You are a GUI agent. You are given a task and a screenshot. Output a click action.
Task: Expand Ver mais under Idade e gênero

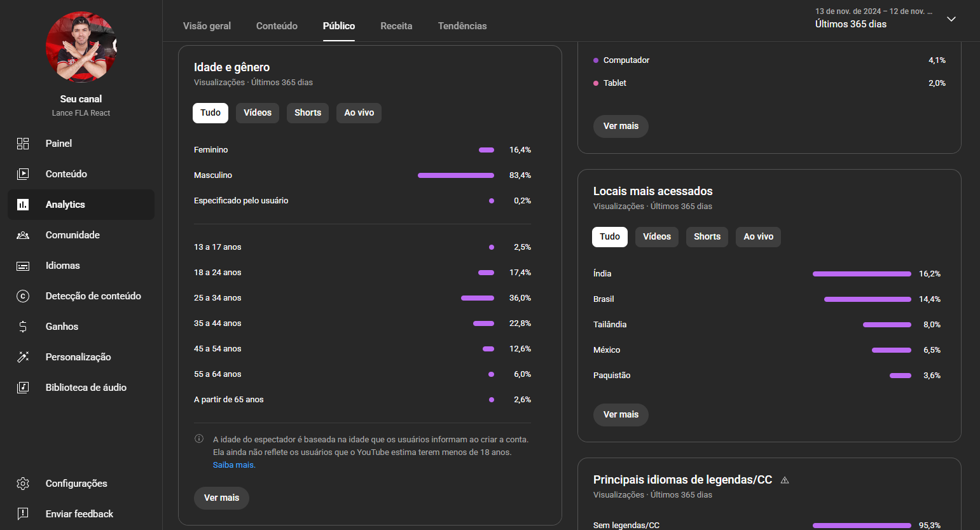[221, 498]
